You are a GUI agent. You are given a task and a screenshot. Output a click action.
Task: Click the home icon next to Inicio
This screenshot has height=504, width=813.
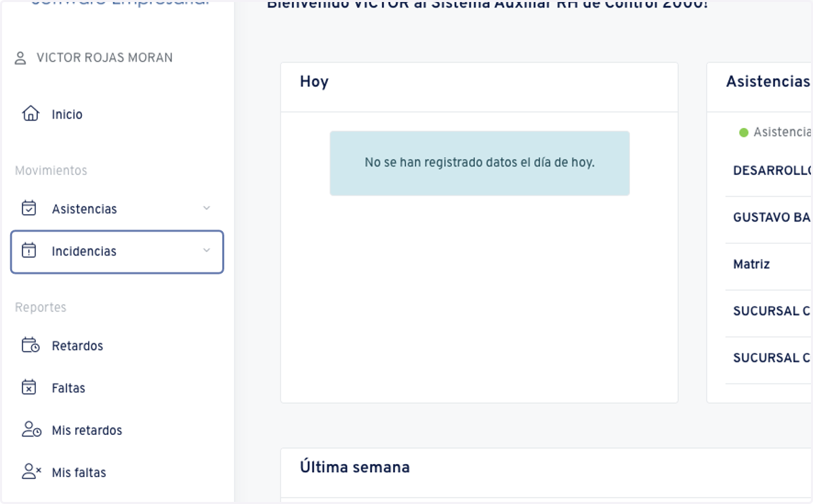click(x=30, y=113)
